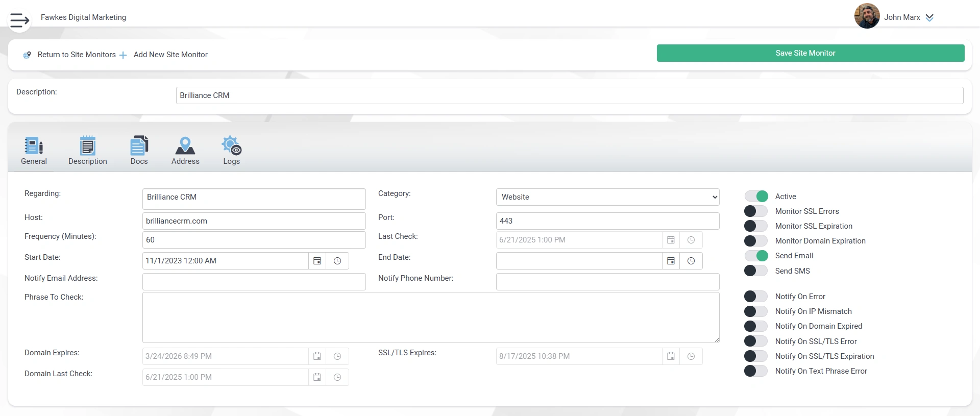Screen dimensions: 980x416
Task: Turn on Notify On Text Phrase Error
Action: pyautogui.click(x=756, y=371)
